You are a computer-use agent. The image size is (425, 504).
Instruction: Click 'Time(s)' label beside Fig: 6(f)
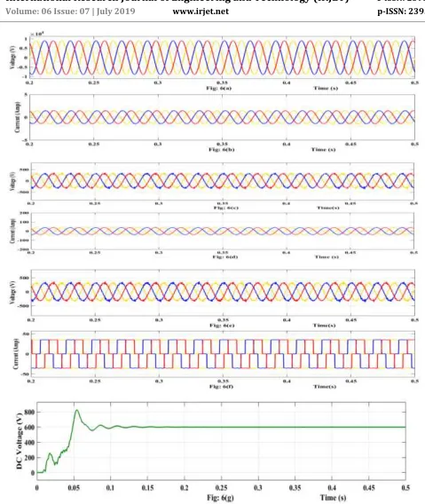325,386
